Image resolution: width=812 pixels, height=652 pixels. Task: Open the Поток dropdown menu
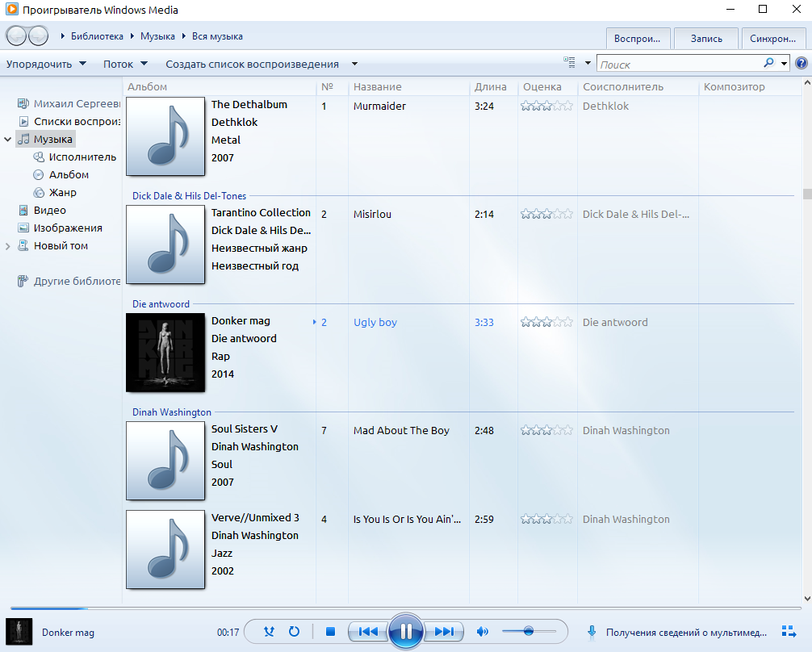click(125, 64)
